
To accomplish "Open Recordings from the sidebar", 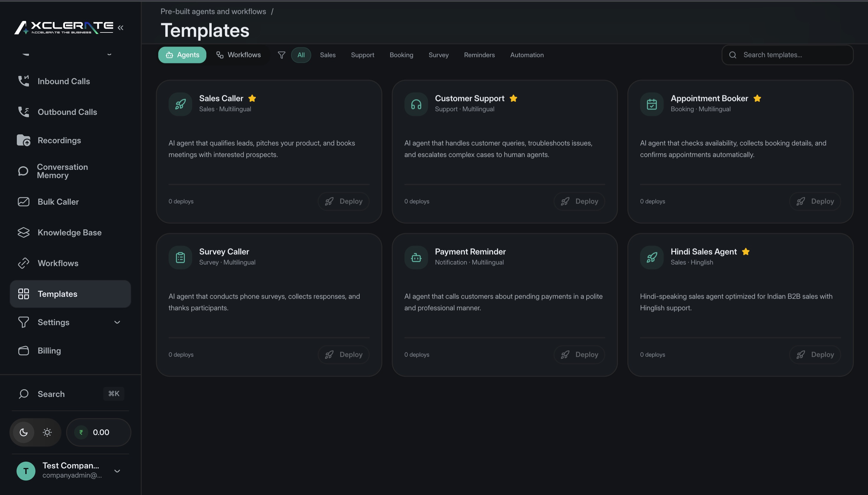I will tap(59, 140).
